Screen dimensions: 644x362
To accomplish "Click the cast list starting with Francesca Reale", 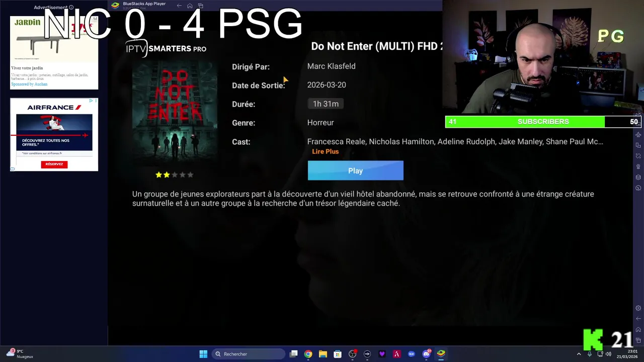I will click(455, 142).
